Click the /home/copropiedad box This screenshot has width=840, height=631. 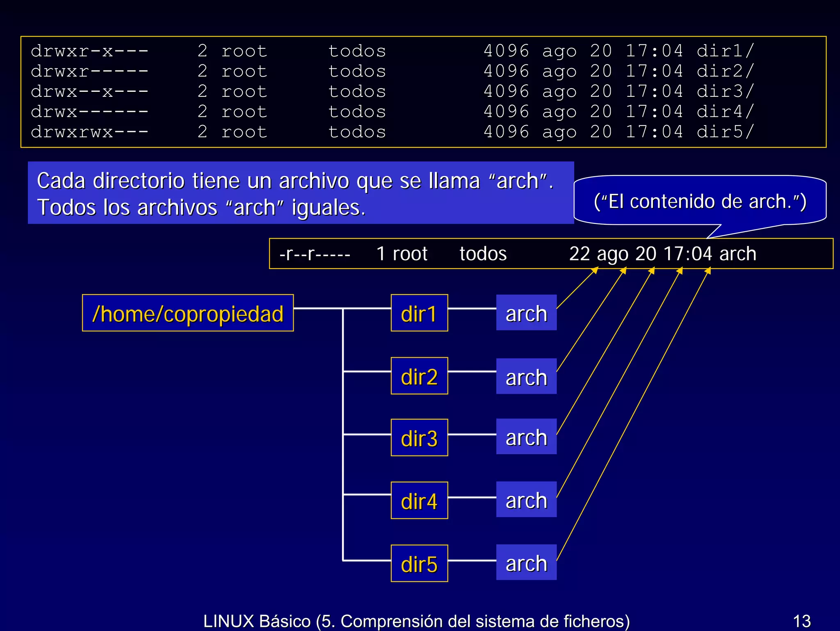[x=188, y=313]
